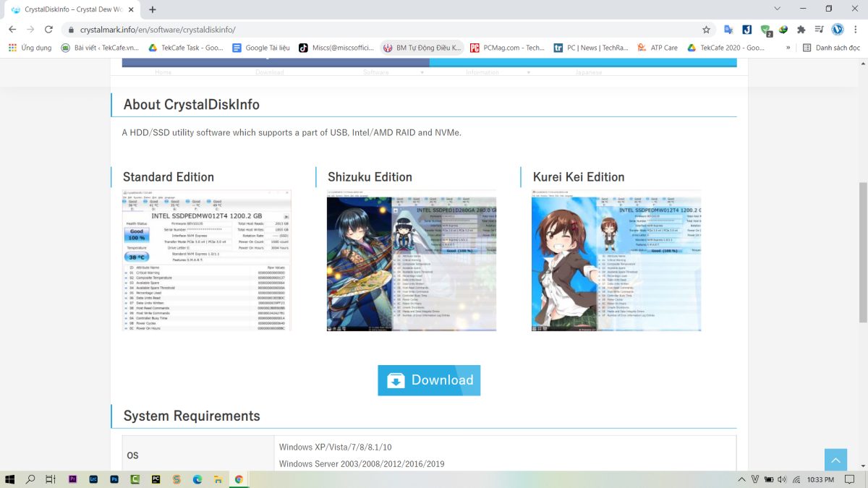Viewport: 868px width, 488px height.
Task: Show hidden system tray icons
Action: click(742, 479)
